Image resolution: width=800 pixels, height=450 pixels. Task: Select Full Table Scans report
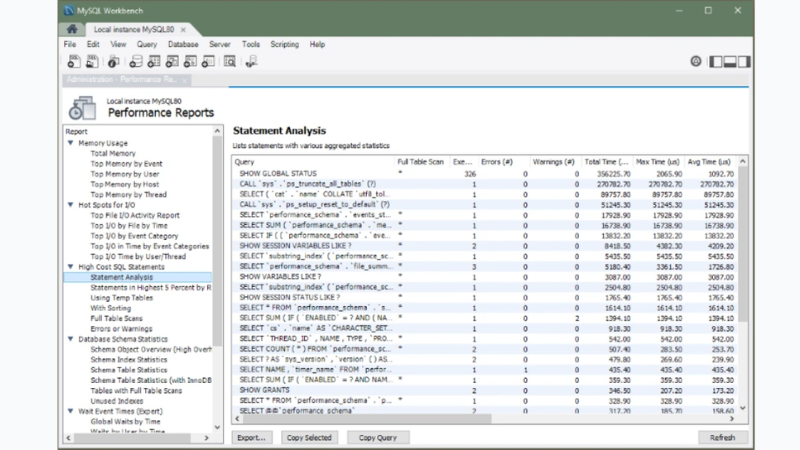point(119,318)
